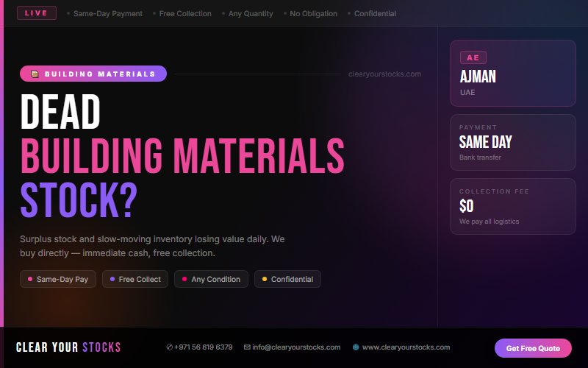Click the Same-Day Pay chip
This screenshot has height=368, width=588.
coord(58,279)
